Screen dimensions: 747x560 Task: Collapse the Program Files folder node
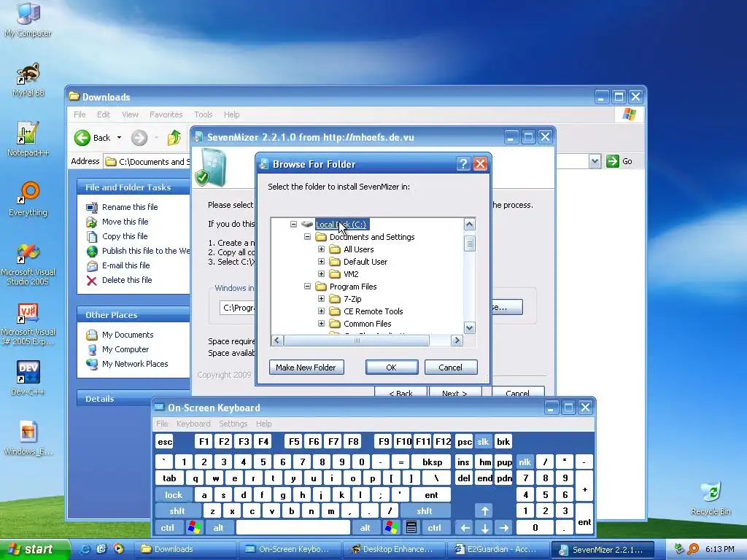(307, 286)
